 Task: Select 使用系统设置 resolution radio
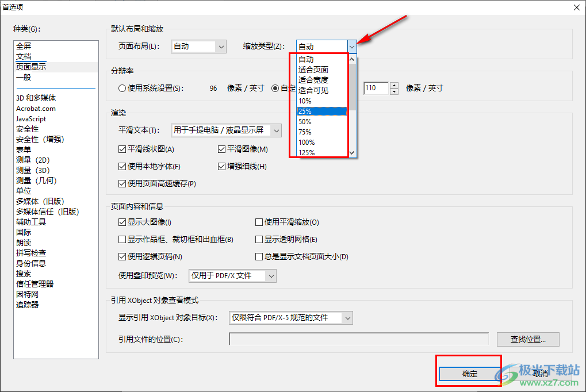pyautogui.click(x=122, y=88)
